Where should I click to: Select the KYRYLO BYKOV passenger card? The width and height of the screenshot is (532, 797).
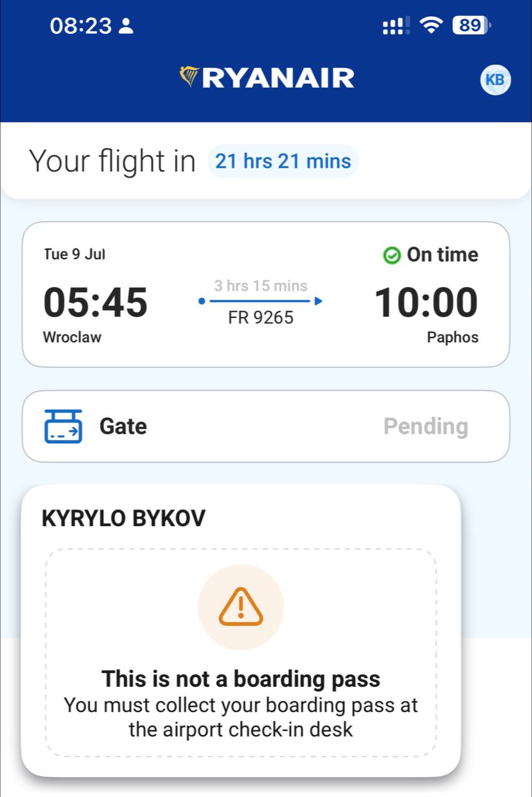click(x=241, y=631)
